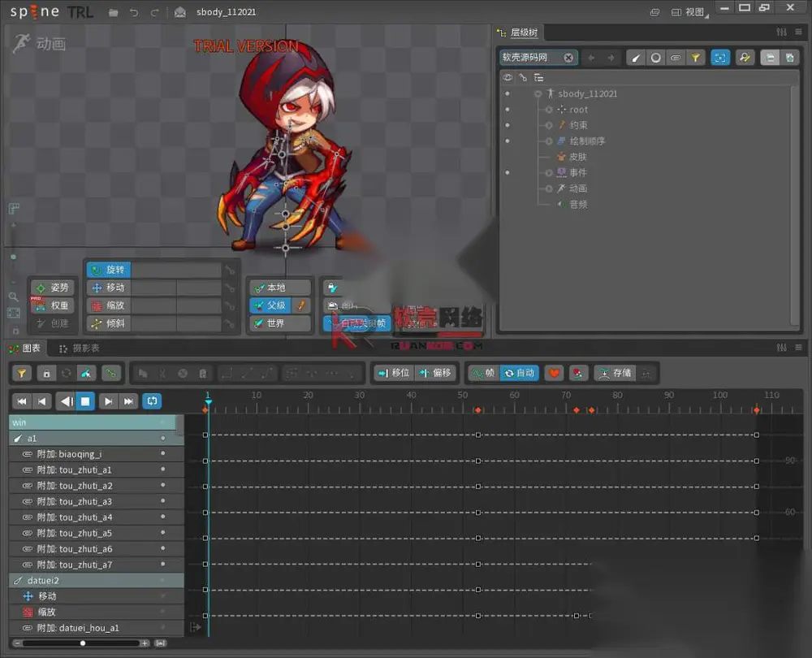Expand the 约束 constraints tree node

(548, 125)
